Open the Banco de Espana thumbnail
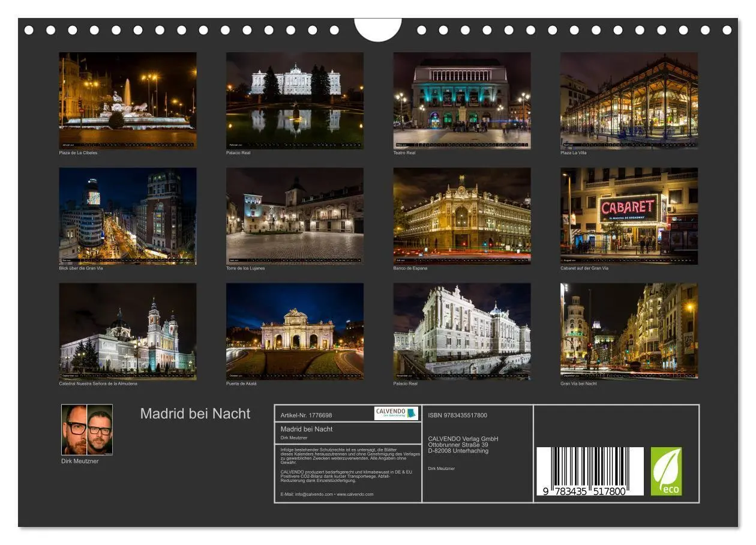 (462, 216)
